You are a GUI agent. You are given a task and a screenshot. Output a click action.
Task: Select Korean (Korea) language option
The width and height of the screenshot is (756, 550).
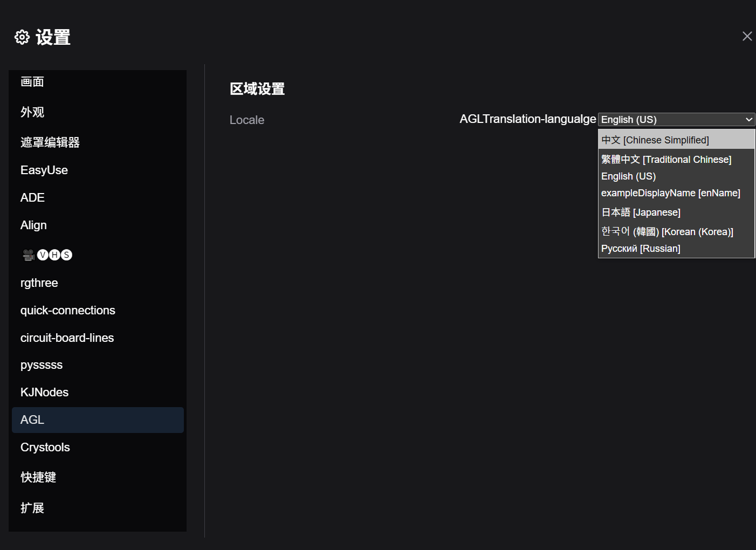pos(667,232)
